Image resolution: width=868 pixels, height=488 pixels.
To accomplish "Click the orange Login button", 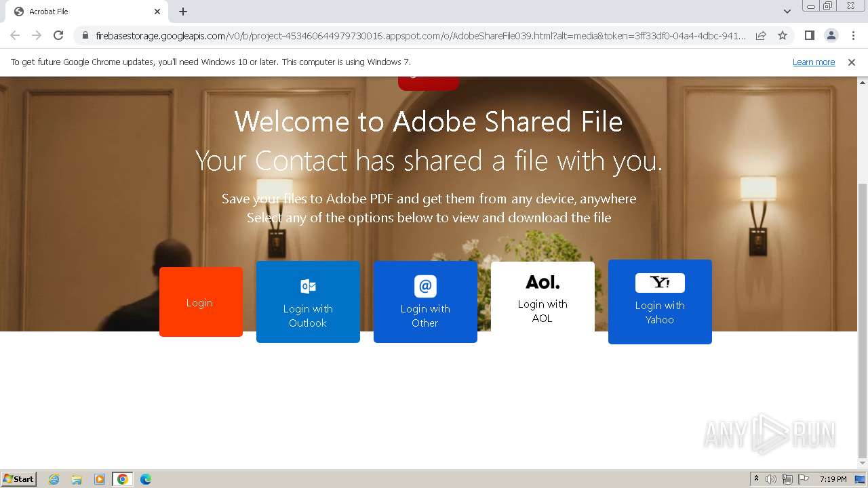I will 201,302.
